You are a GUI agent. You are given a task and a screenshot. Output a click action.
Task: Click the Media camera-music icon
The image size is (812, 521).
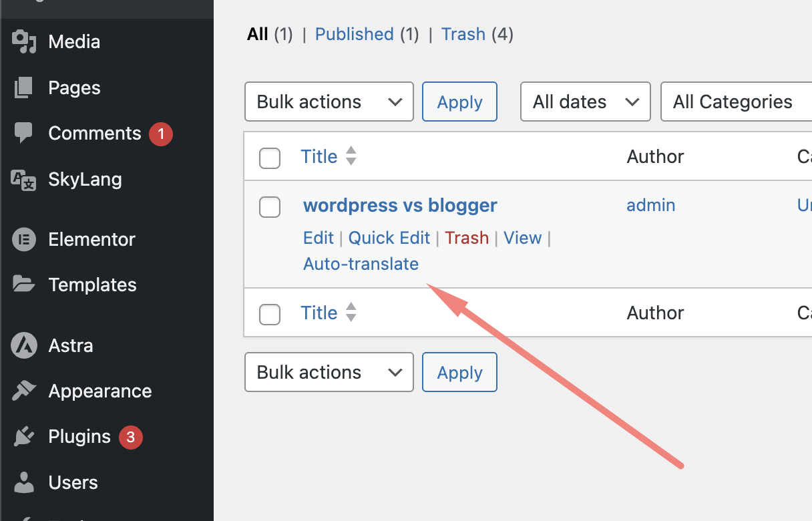tap(24, 41)
